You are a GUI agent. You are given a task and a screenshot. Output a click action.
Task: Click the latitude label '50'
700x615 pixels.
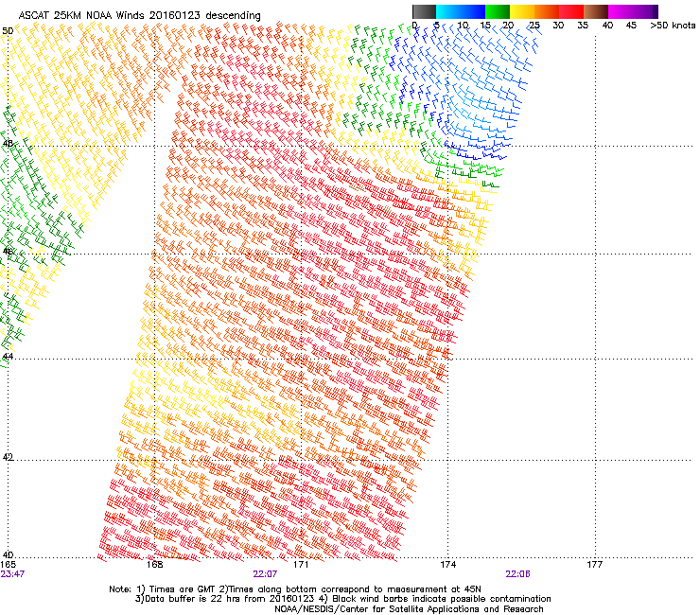[x=8, y=31]
